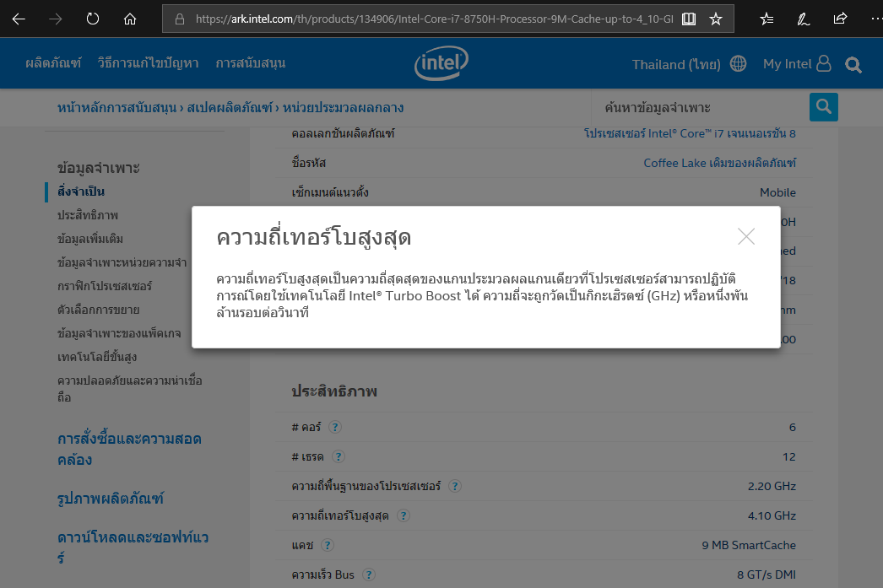This screenshot has height=588, width=883.
Task: Click the browser refresh icon
Action: point(93,19)
